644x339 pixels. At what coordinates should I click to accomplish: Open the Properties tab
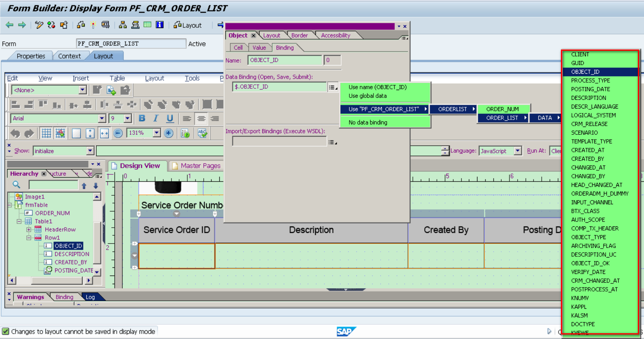(x=31, y=56)
